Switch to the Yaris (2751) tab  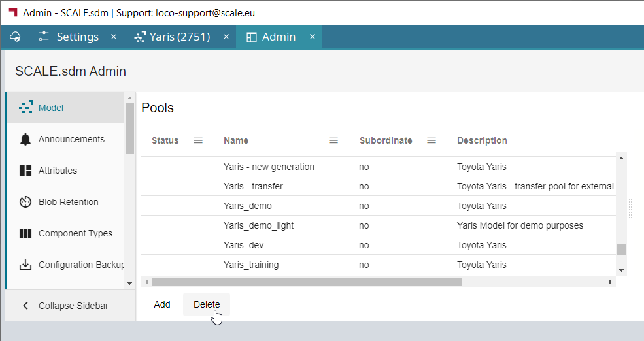click(180, 37)
